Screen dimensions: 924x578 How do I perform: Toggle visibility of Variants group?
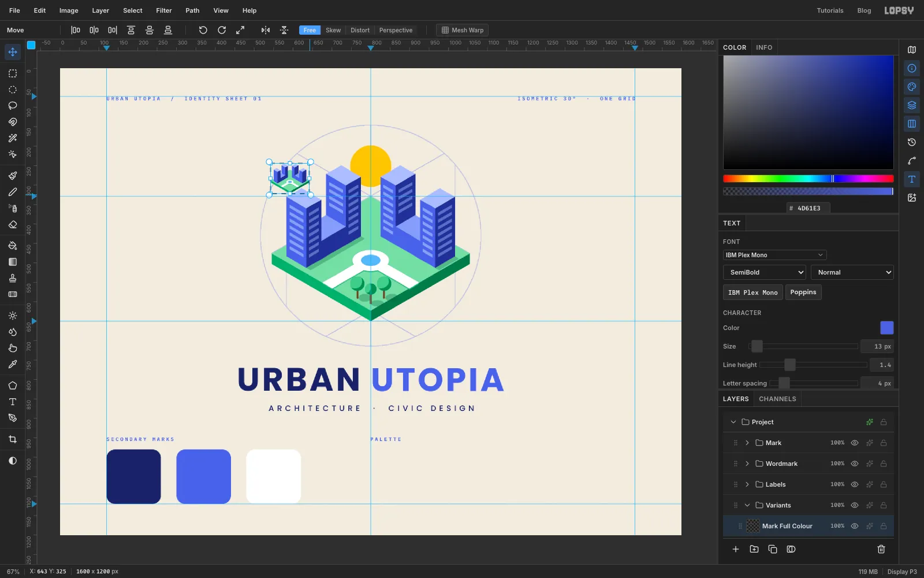(x=855, y=505)
